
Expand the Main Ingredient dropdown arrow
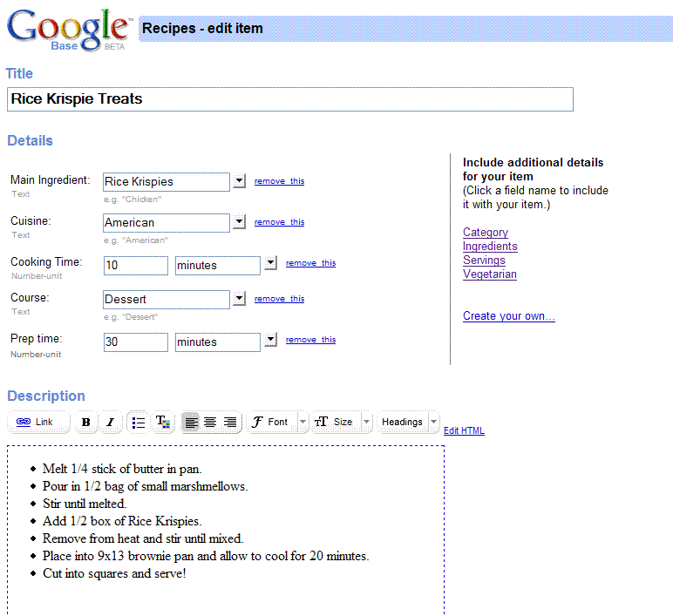(x=240, y=181)
